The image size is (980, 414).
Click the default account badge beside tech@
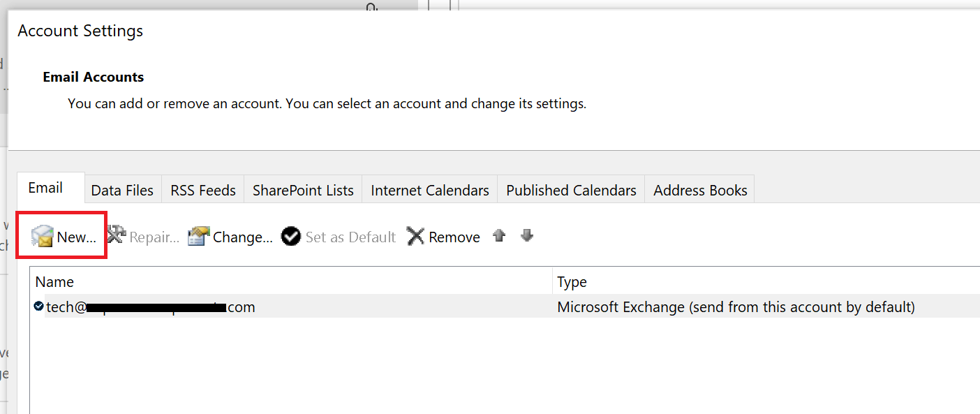pyautogui.click(x=38, y=306)
